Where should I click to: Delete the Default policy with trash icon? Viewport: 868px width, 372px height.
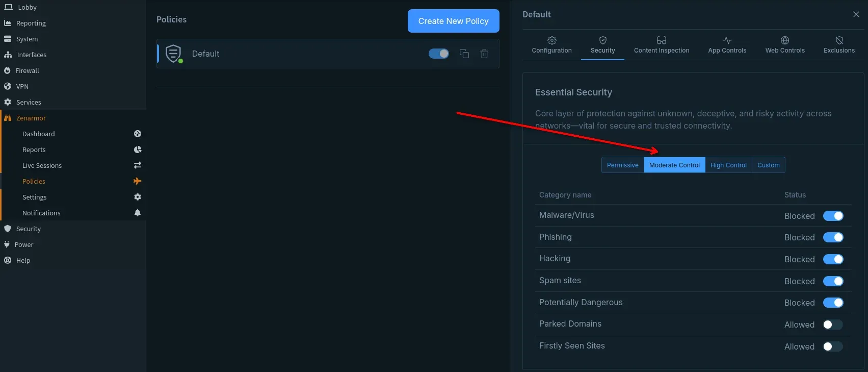tap(484, 54)
